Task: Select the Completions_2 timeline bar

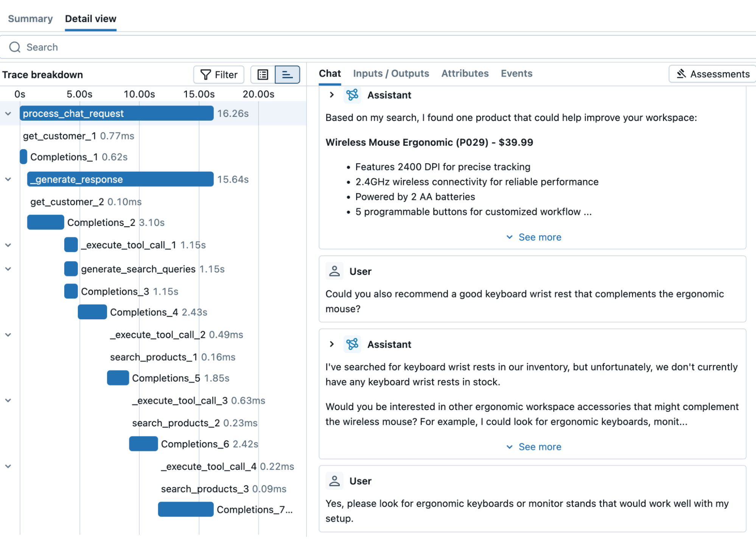Action: click(45, 222)
